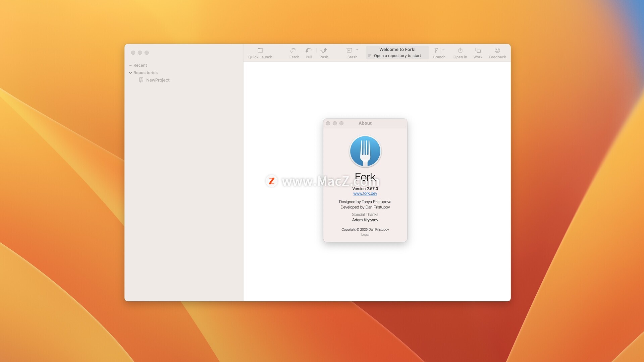This screenshot has width=644, height=362.
Task: Select the NewProject repository
Action: [x=158, y=80]
